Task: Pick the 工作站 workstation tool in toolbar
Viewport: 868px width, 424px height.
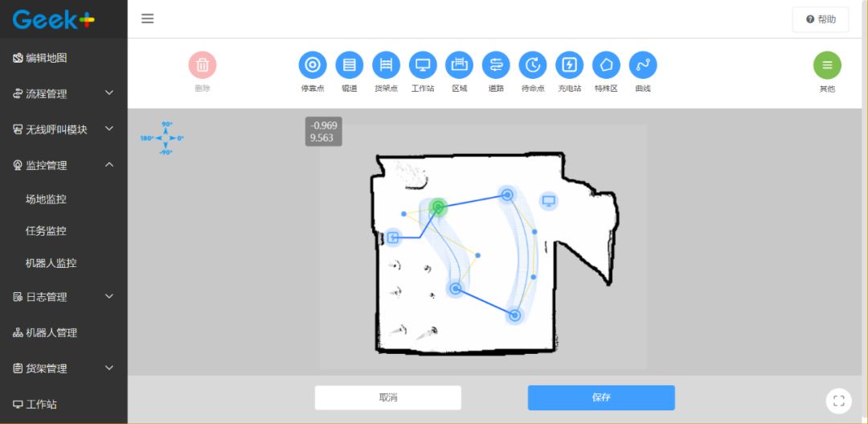Action: [423, 65]
